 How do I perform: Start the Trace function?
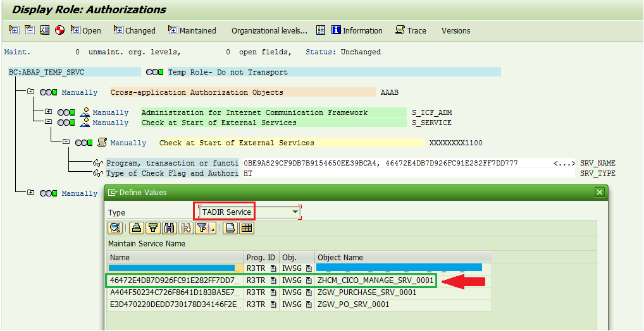(411, 30)
